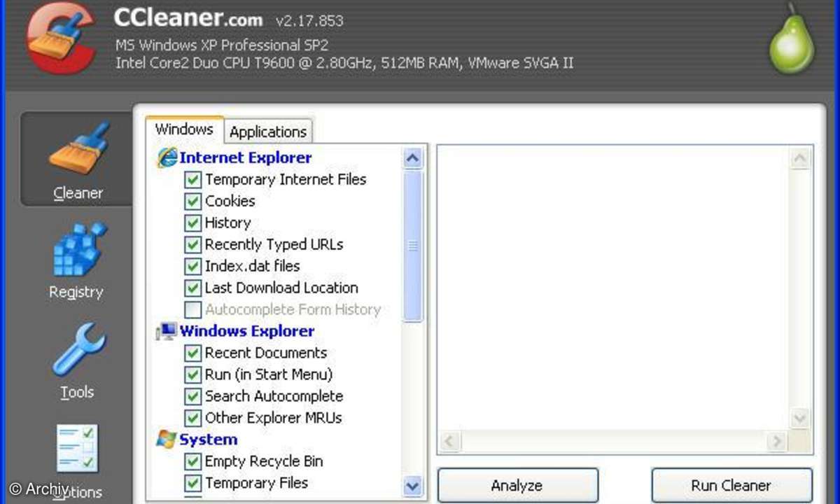Toggle Temporary Files checkbox under System

pyautogui.click(x=192, y=484)
